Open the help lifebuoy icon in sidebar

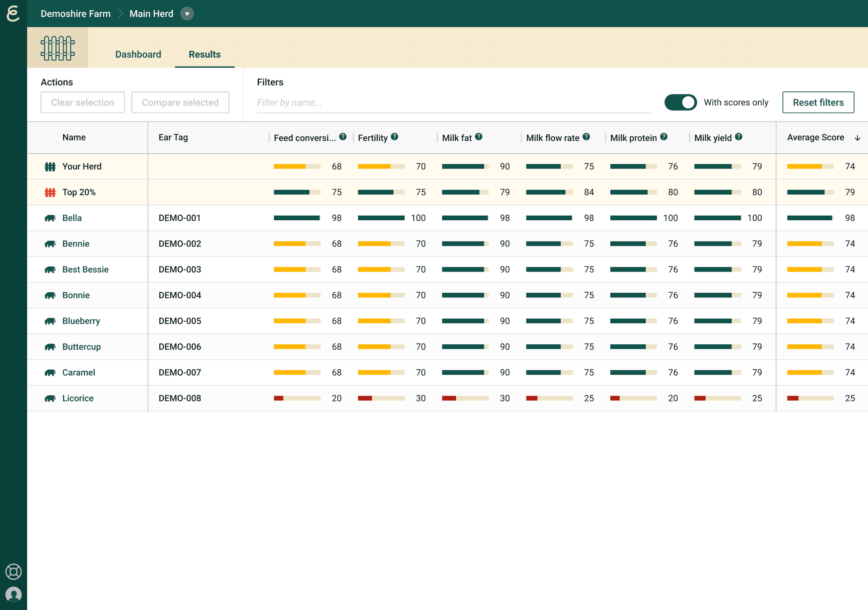pyautogui.click(x=14, y=571)
